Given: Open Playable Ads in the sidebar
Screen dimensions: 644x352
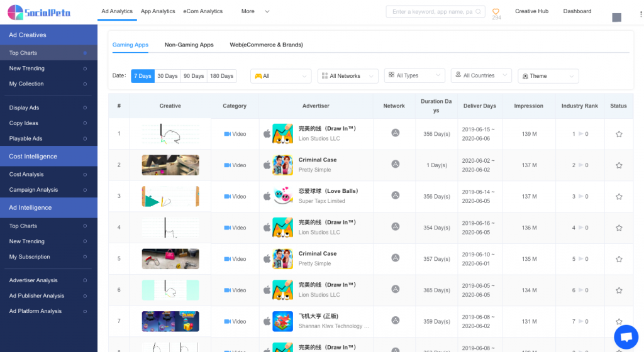Looking at the screenshot, I should point(48,139).
